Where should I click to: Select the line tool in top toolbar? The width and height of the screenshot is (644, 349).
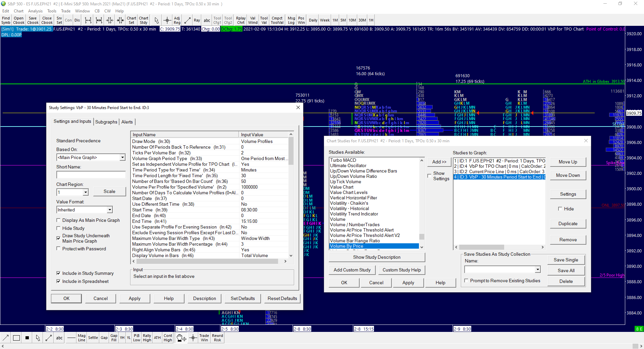point(187,20)
